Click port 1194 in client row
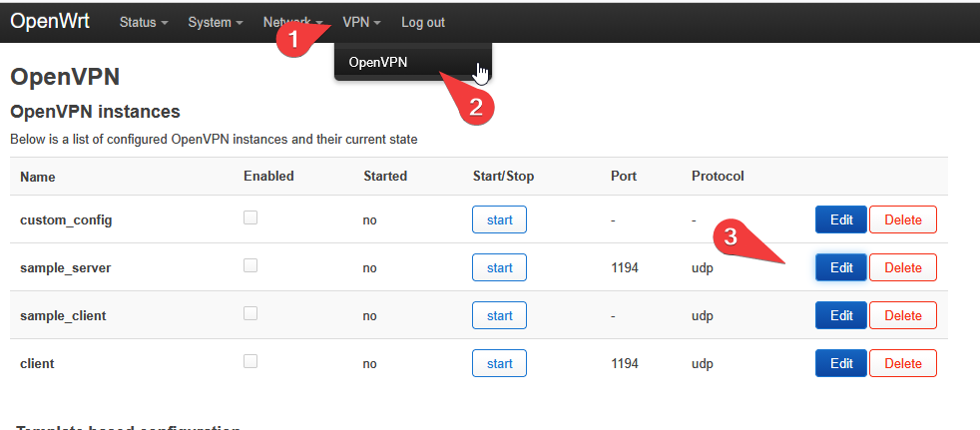This screenshot has height=430, width=980. pos(625,364)
